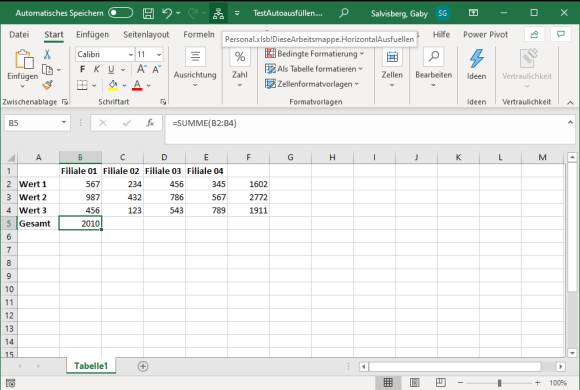
Task: Open Zellenformatvorlagen menu
Action: (x=312, y=84)
